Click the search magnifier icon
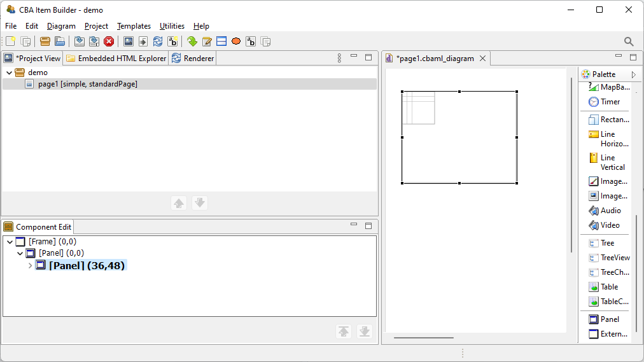 (629, 41)
